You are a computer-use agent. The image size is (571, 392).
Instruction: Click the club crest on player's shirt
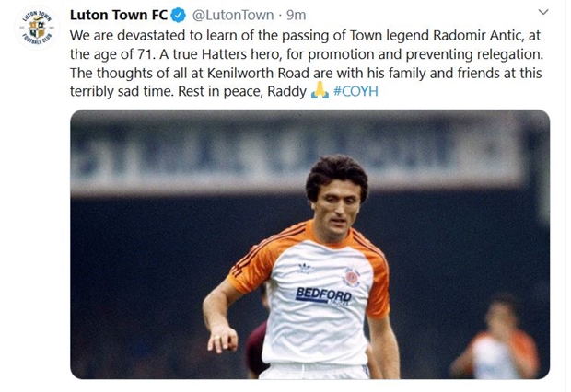click(x=352, y=277)
